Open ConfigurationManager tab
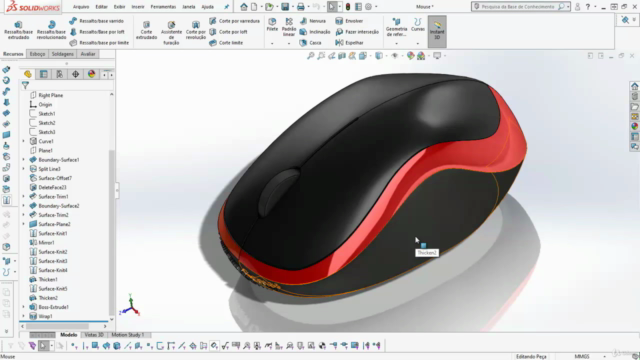The height and width of the screenshot is (360, 640). [x=60, y=74]
